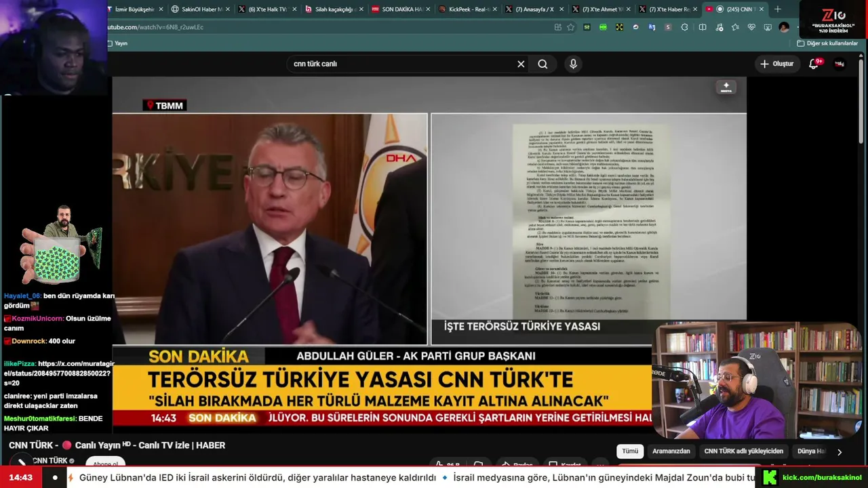Screen dimensions: 868x488
Task: Toggle the split screen view icon
Action: (703, 27)
